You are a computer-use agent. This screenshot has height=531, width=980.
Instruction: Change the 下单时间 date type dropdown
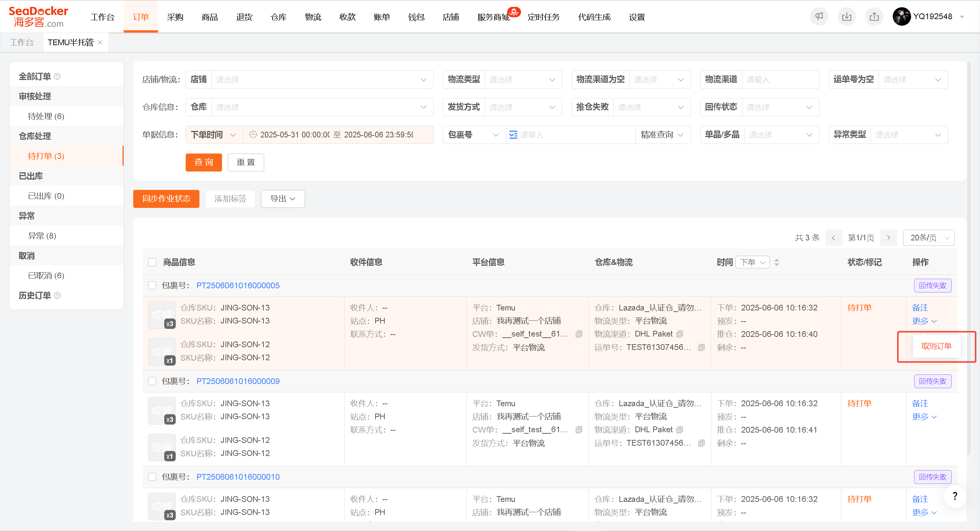[214, 135]
